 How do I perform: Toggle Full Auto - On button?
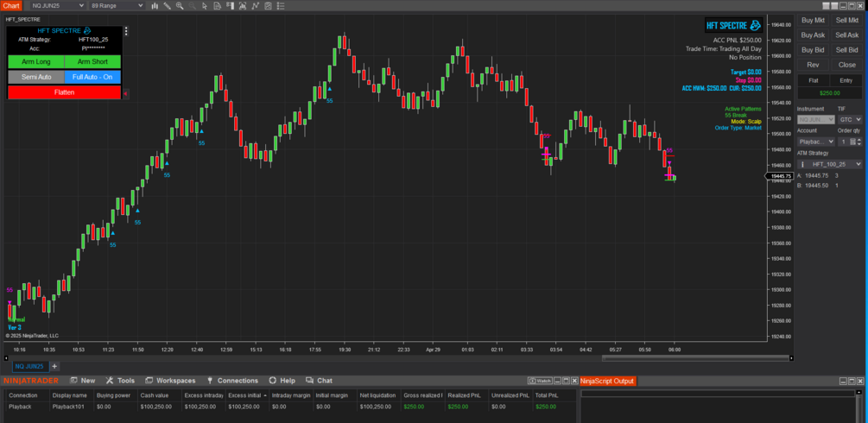click(92, 77)
